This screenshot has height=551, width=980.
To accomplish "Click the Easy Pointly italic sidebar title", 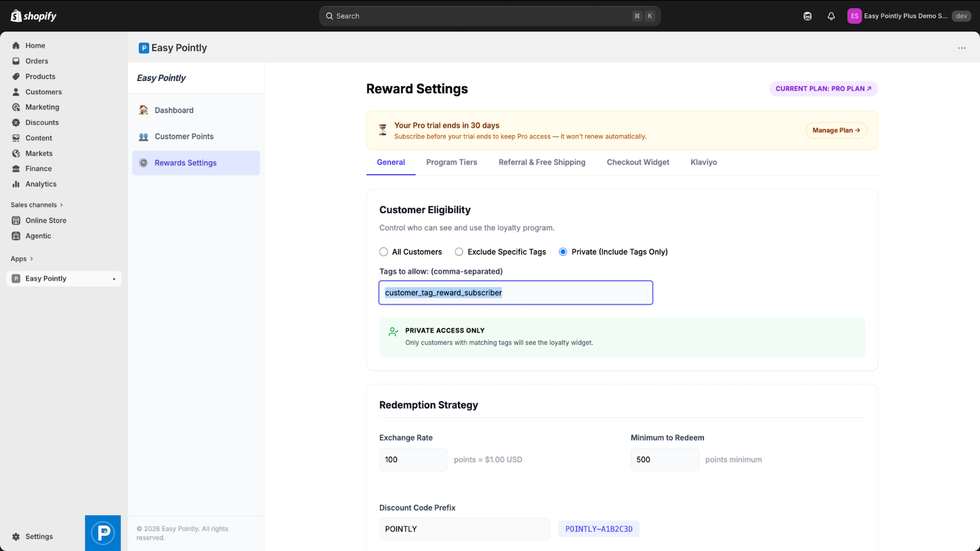I will click(x=161, y=78).
